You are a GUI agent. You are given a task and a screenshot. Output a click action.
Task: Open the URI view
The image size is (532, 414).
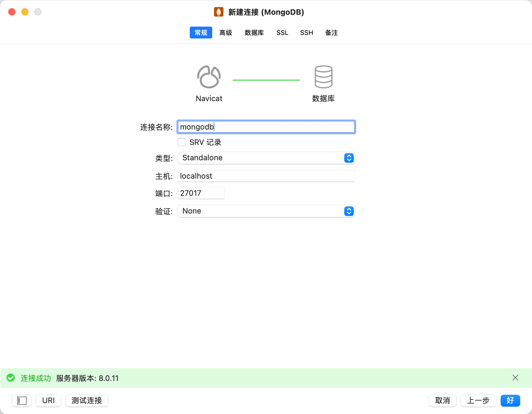(x=48, y=401)
